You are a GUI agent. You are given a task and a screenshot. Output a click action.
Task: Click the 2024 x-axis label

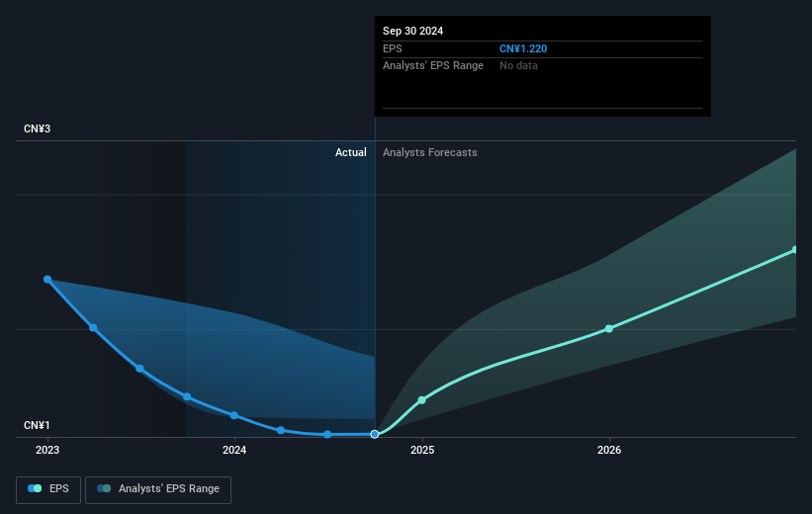(x=234, y=450)
